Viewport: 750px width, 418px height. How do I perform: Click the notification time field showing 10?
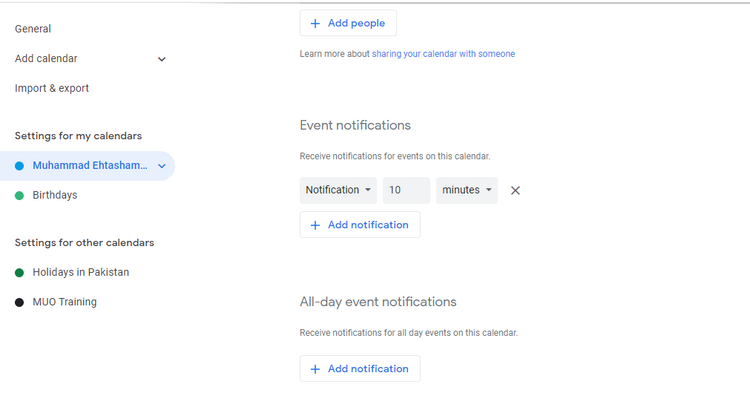[407, 190]
